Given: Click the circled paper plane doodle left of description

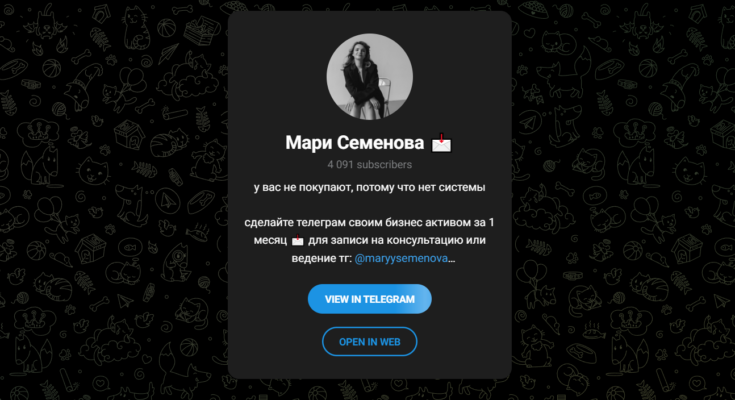Looking at the screenshot, I should 168,200.
